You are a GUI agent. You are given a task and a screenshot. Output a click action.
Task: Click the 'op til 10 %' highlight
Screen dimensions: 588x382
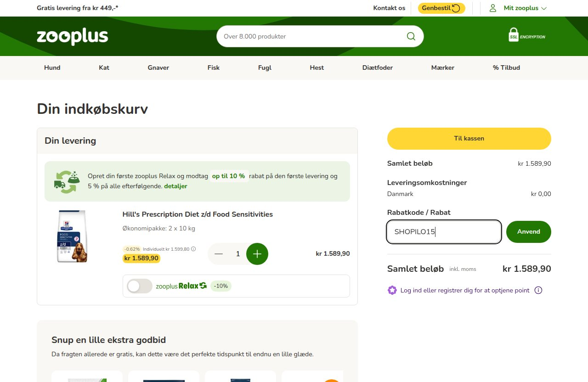229,176
